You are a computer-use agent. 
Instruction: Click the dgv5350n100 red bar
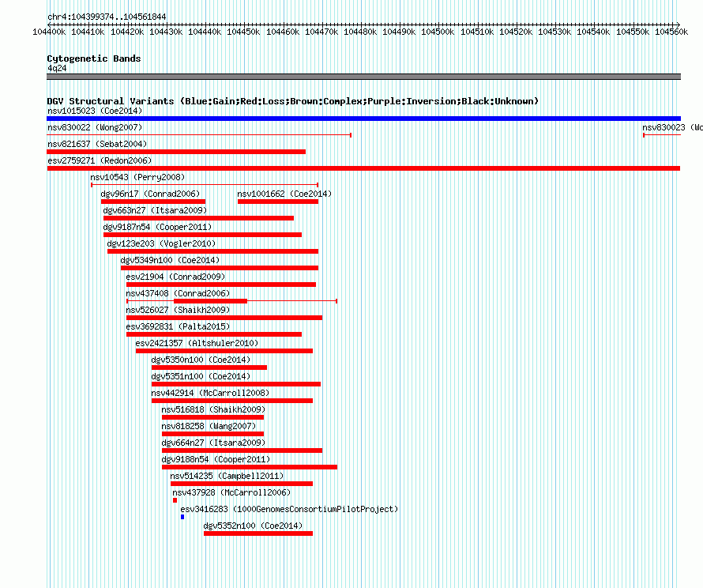pyautogui.click(x=209, y=367)
